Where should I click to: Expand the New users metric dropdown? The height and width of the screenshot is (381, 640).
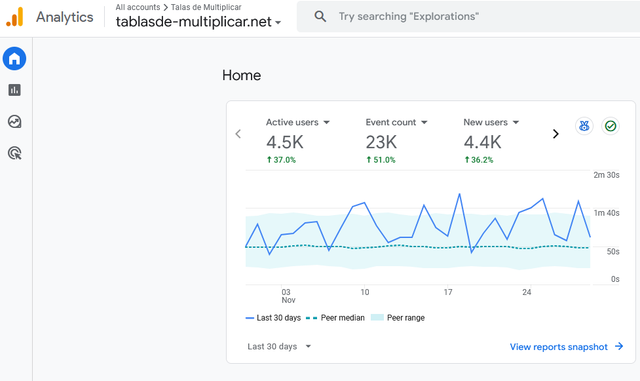[x=516, y=123]
